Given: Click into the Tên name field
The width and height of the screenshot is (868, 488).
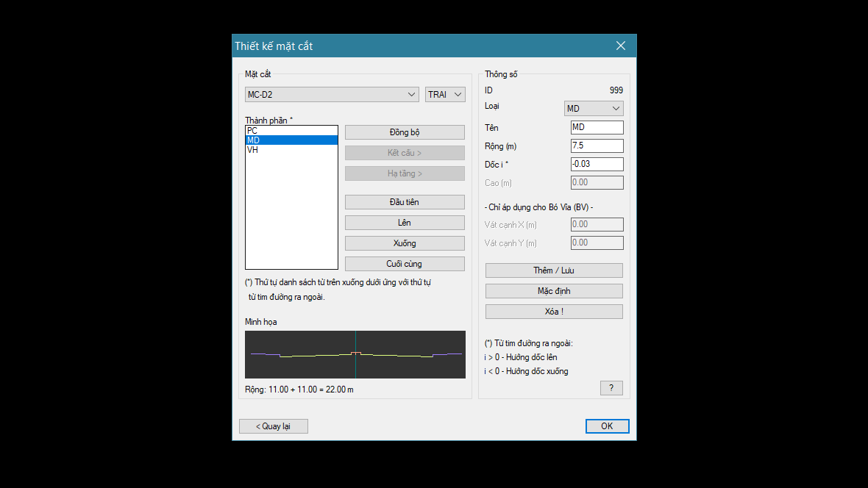Looking at the screenshot, I should tap(597, 127).
